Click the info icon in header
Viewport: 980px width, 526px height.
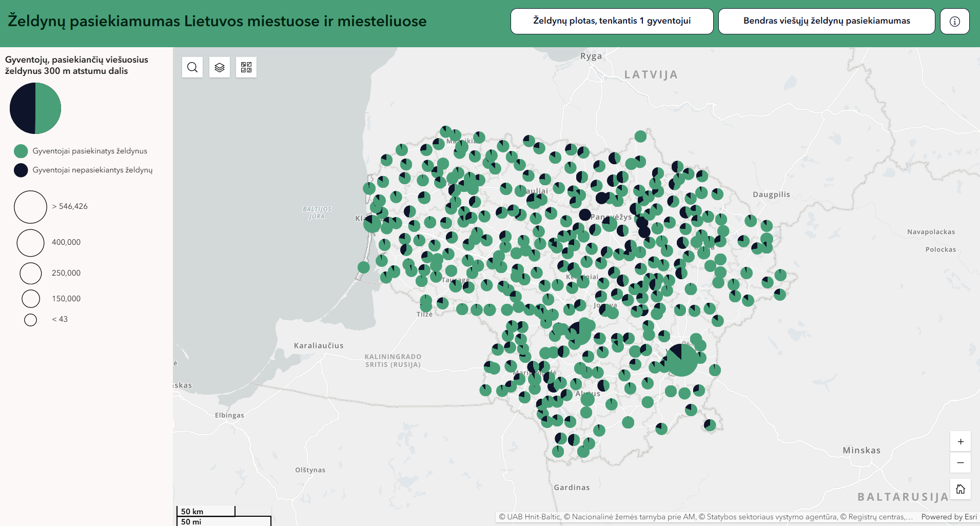click(954, 21)
